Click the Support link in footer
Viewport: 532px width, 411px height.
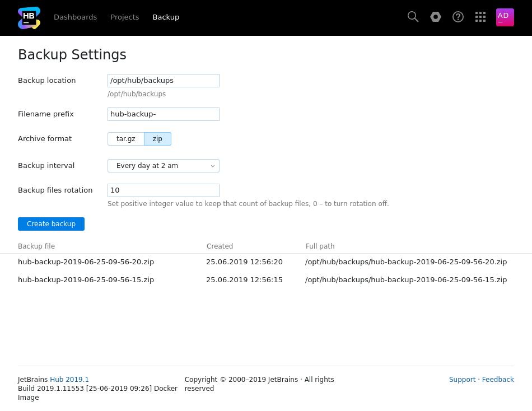462,380
